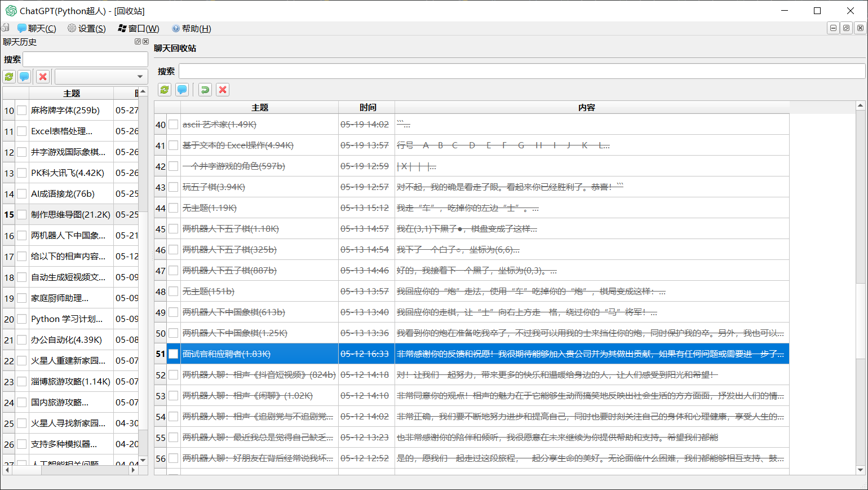Click the recycle bin search input field
Viewport: 868px width, 490px height.
click(x=521, y=71)
